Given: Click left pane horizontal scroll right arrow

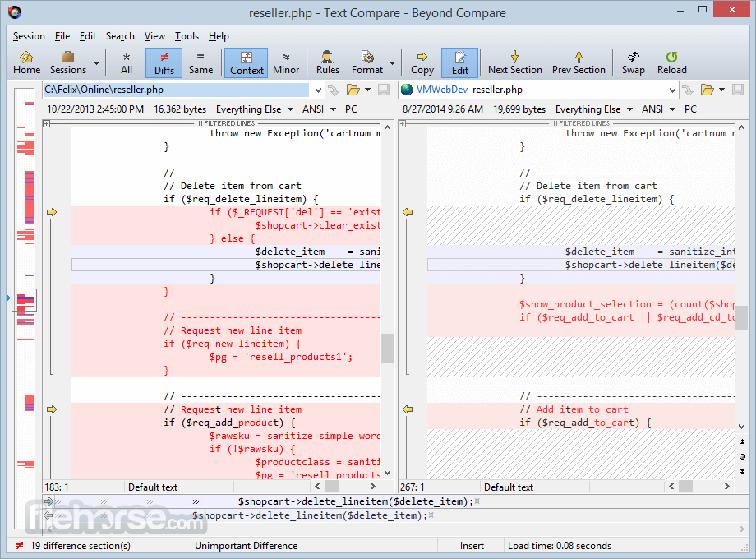Looking at the screenshot, I should 373,486.
